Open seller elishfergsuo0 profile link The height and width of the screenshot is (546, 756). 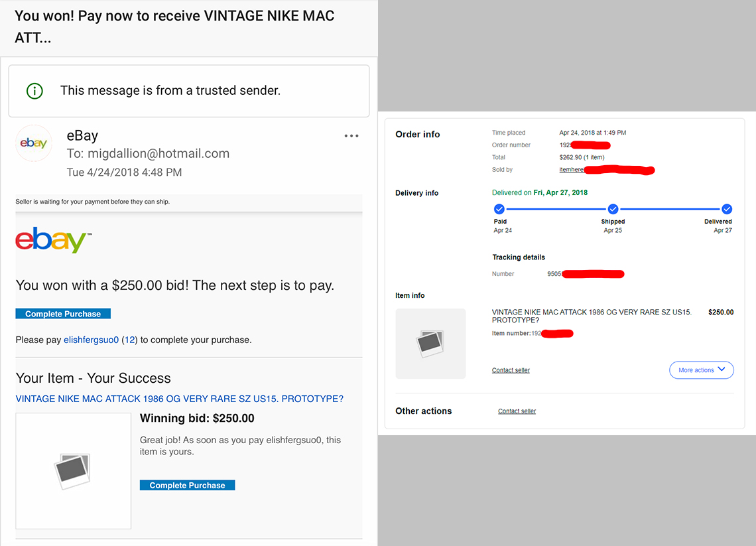point(91,340)
